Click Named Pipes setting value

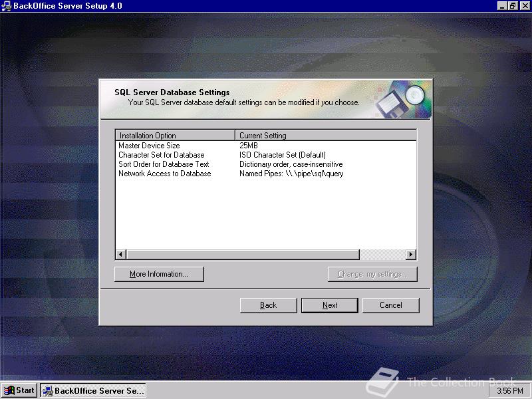tap(291, 174)
